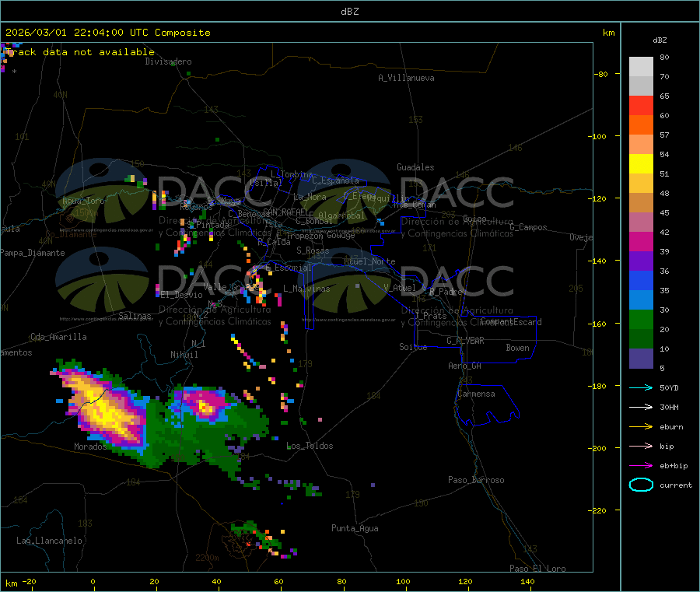Click the G_Campos location label

[528, 227]
